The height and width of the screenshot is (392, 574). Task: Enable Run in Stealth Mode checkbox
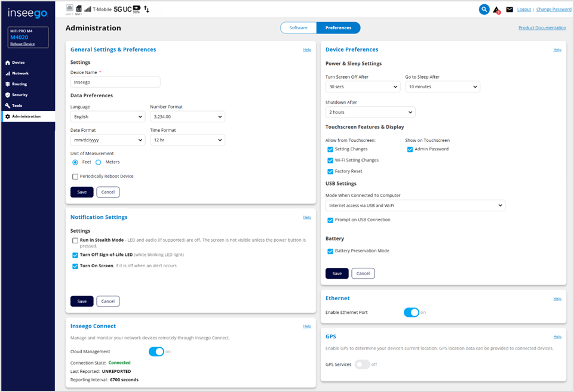[75, 240]
